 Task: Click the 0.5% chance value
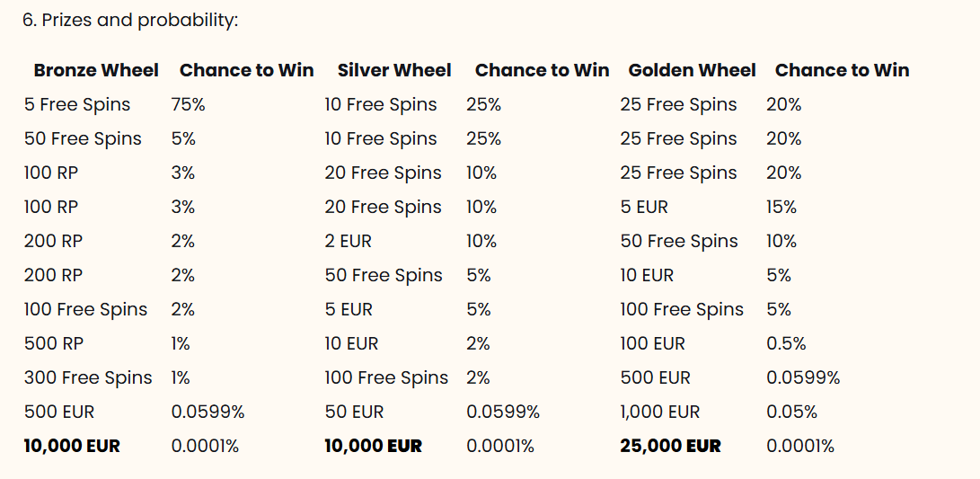786,343
